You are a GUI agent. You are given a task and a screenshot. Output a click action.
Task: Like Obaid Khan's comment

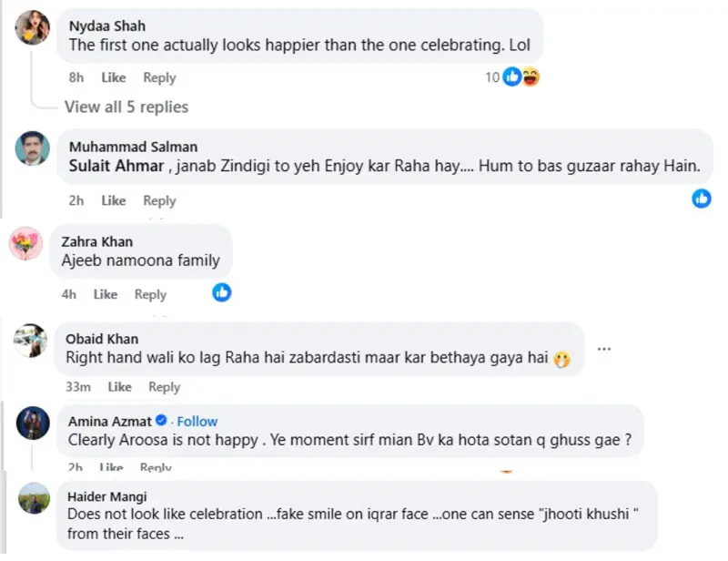pos(119,387)
